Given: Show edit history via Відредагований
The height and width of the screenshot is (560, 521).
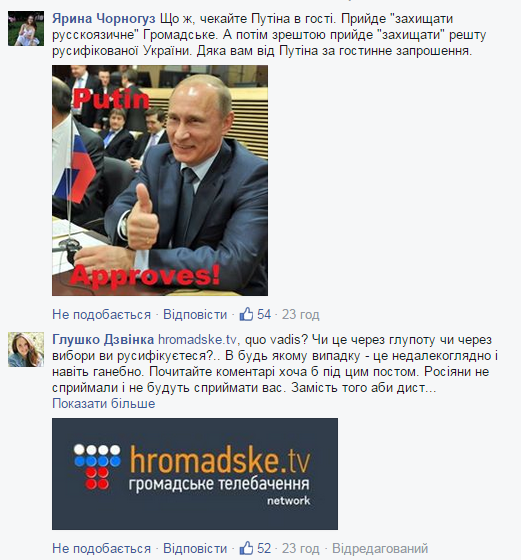Looking at the screenshot, I should pyautogui.click(x=380, y=548).
